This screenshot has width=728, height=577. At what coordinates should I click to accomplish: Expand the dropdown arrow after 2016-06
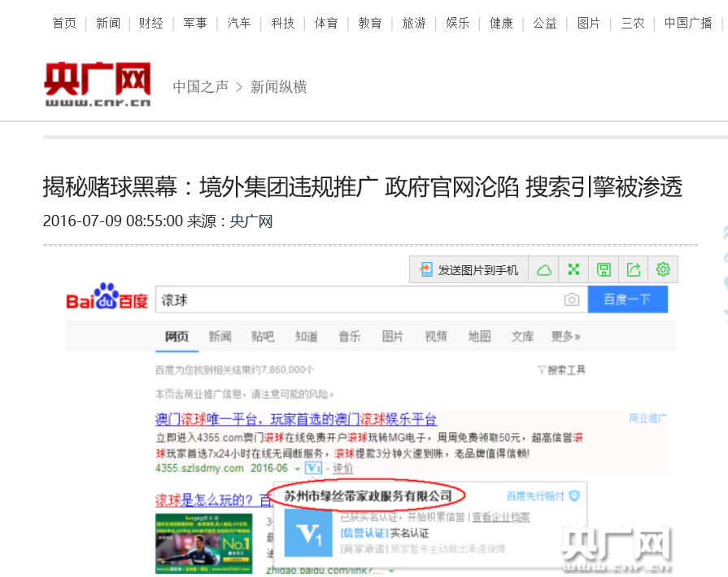click(x=298, y=470)
